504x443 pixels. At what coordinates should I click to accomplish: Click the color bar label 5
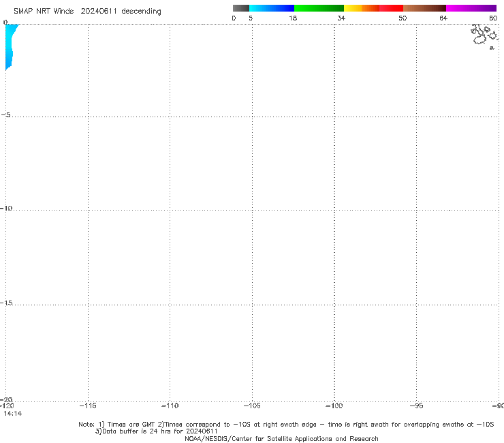(251, 18)
